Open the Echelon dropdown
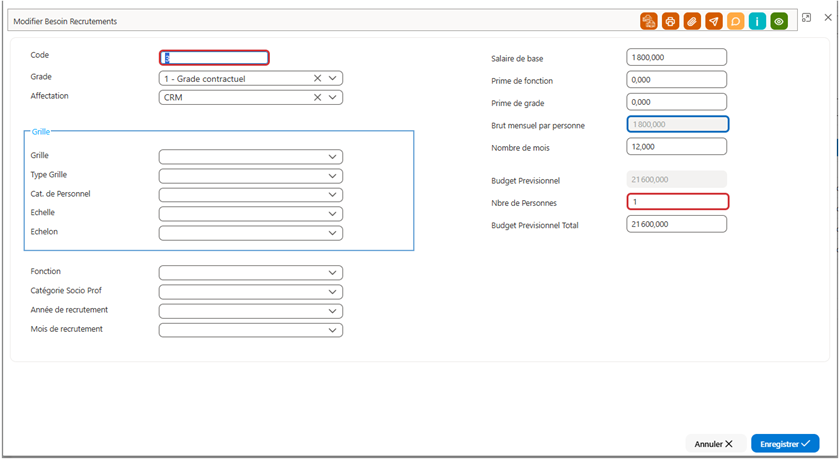This screenshot has height=460, width=840. coord(251,233)
